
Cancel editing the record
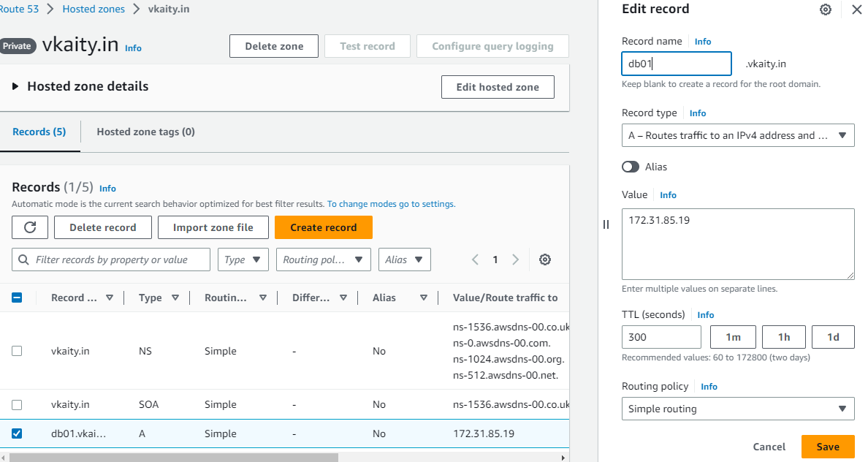click(x=769, y=447)
